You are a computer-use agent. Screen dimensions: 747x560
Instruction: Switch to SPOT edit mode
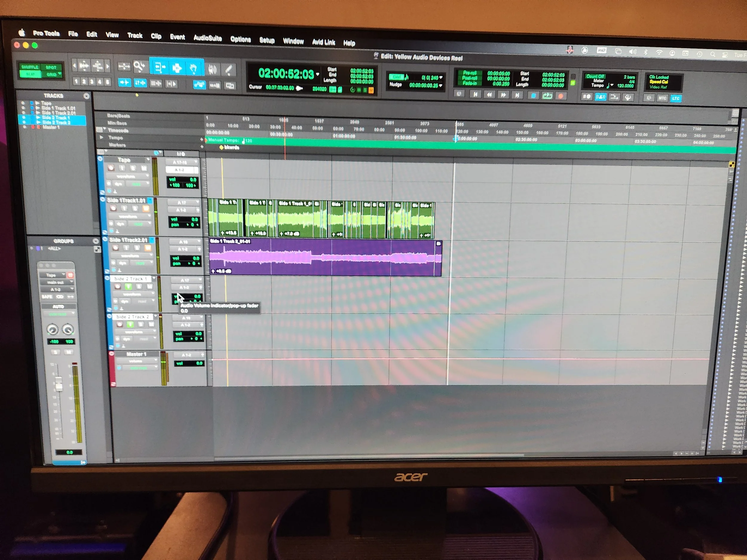[x=51, y=67]
